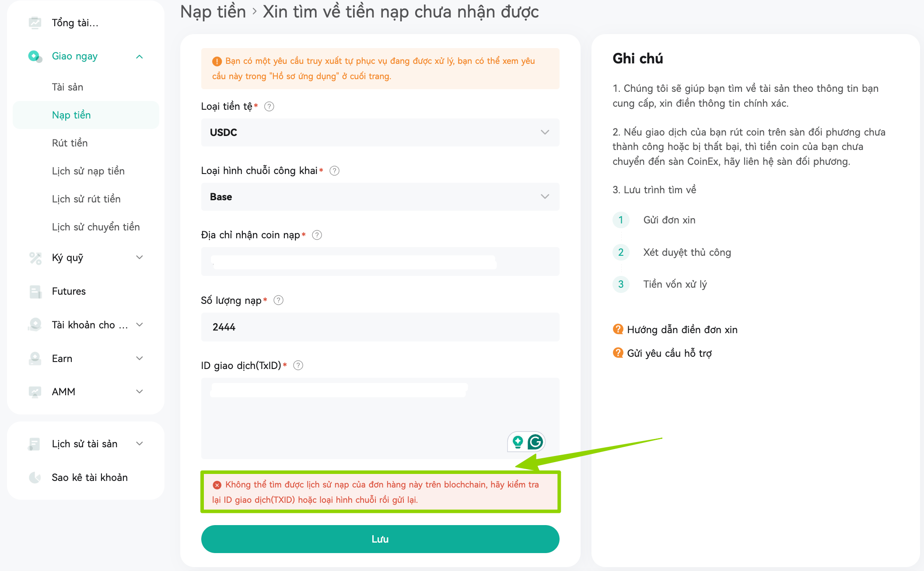
Task: Click the Grammarly icon in TxID field
Action: tap(535, 442)
